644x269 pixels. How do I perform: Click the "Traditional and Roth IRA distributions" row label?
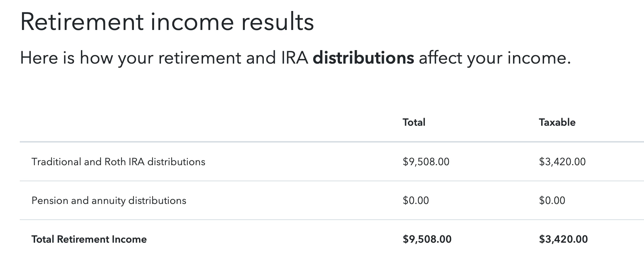click(118, 162)
